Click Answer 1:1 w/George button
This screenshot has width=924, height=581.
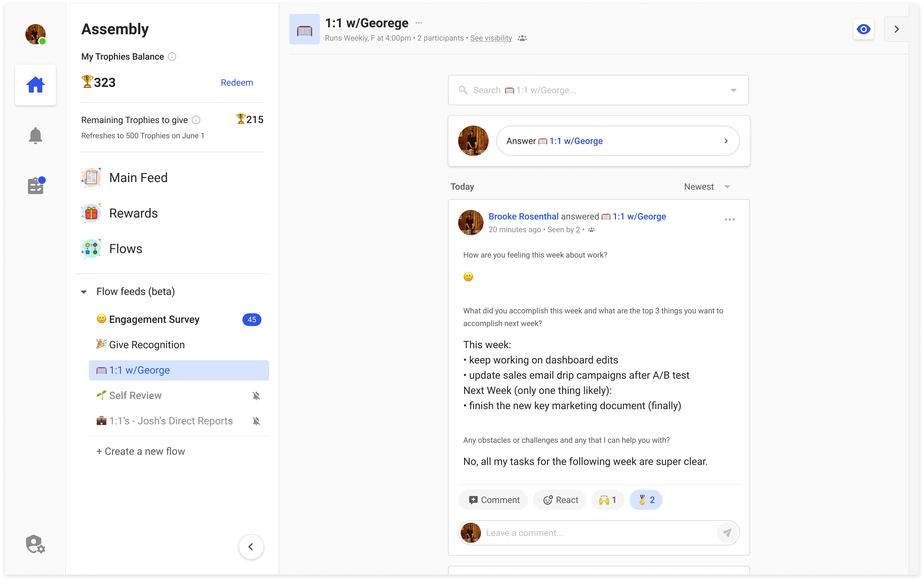pyautogui.click(x=618, y=141)
